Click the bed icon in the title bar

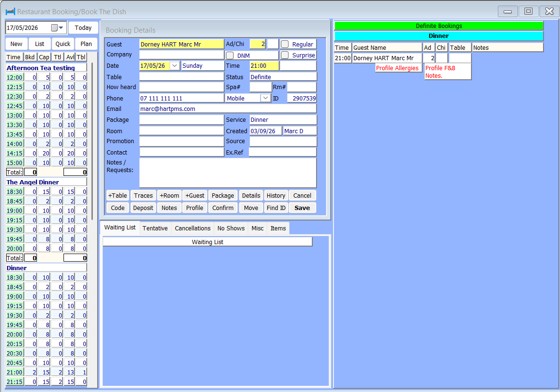10,12
